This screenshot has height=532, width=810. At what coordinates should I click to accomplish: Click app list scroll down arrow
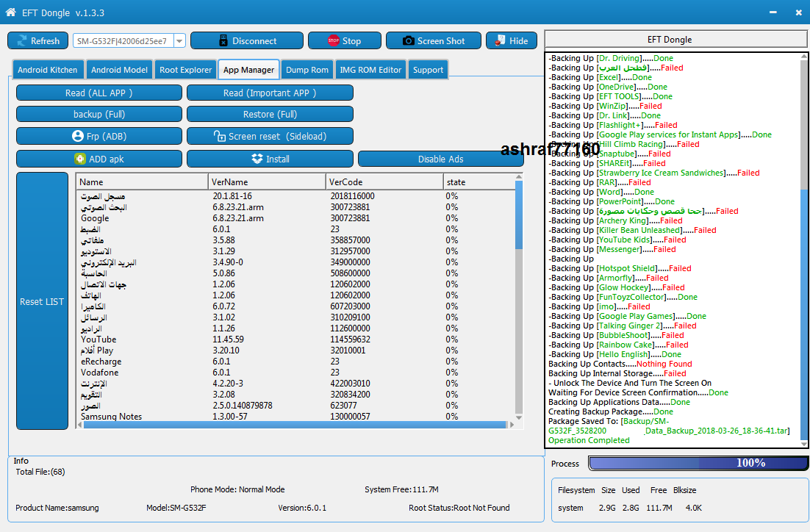coord(519,417)
